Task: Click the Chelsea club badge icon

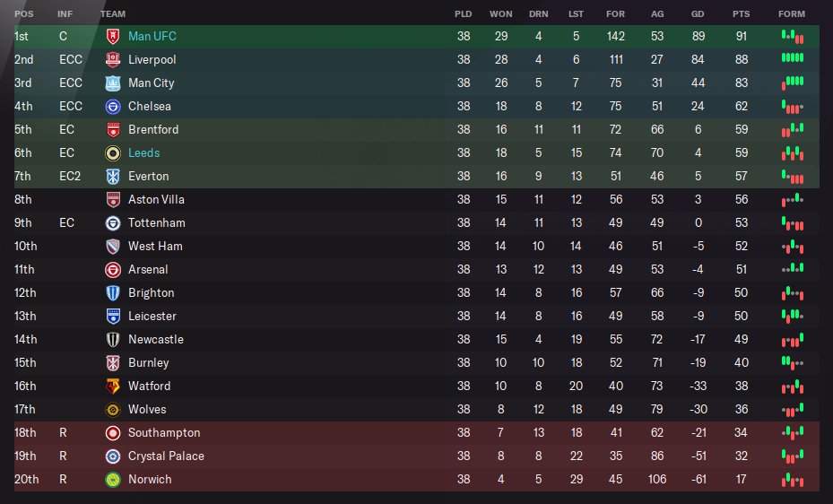Action: click(x=113, y=106)
